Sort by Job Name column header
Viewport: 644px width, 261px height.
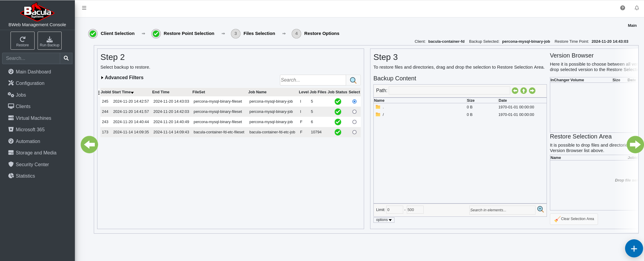click(x=257, y=92)
